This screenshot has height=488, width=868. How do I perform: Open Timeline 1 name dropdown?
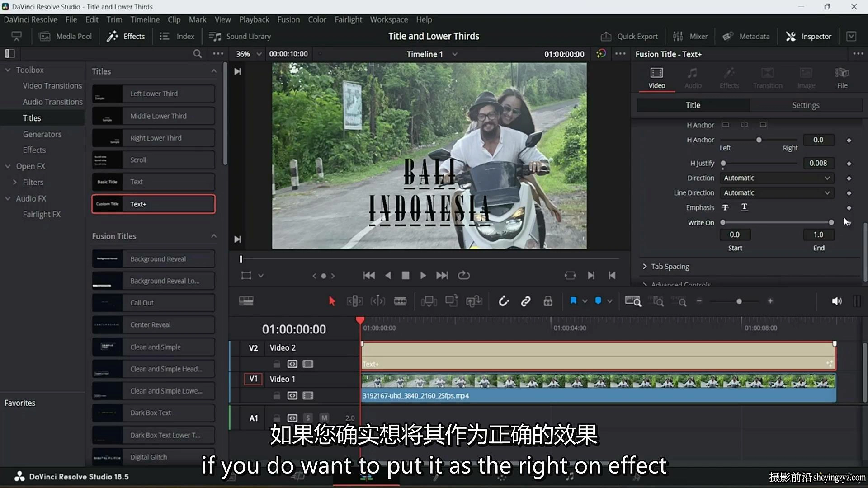pos(454,54)
